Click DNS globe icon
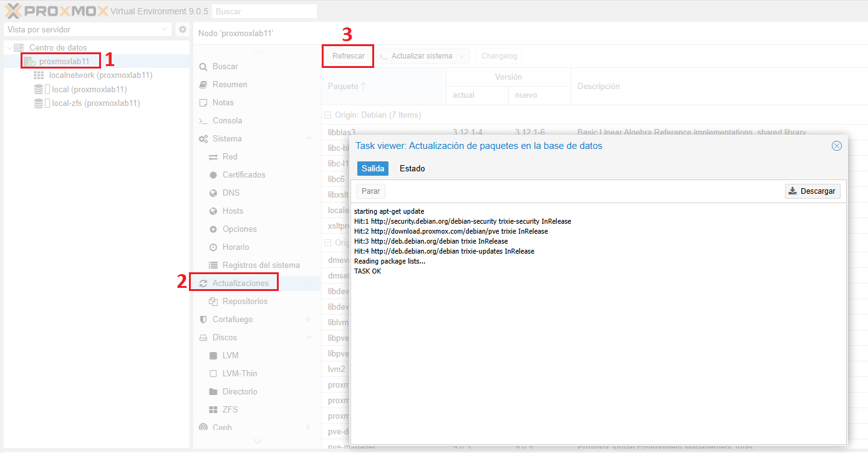Viewport: 868px width, 453px height. point(213,193)
